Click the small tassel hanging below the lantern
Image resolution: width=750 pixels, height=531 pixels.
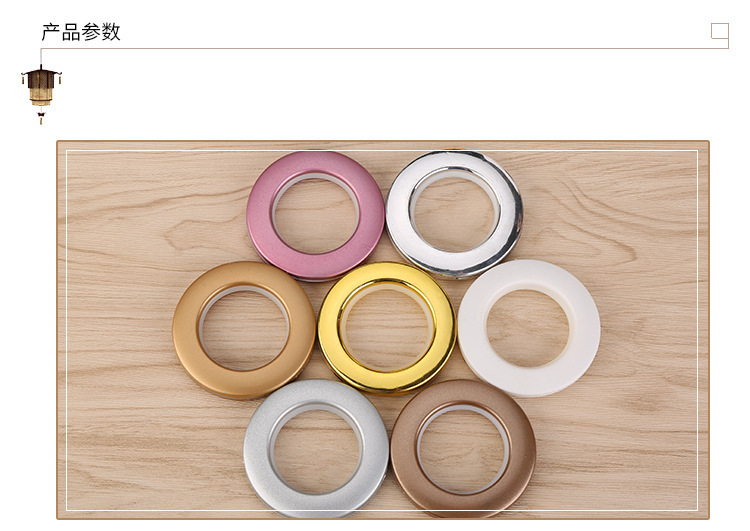click(41, 118)
